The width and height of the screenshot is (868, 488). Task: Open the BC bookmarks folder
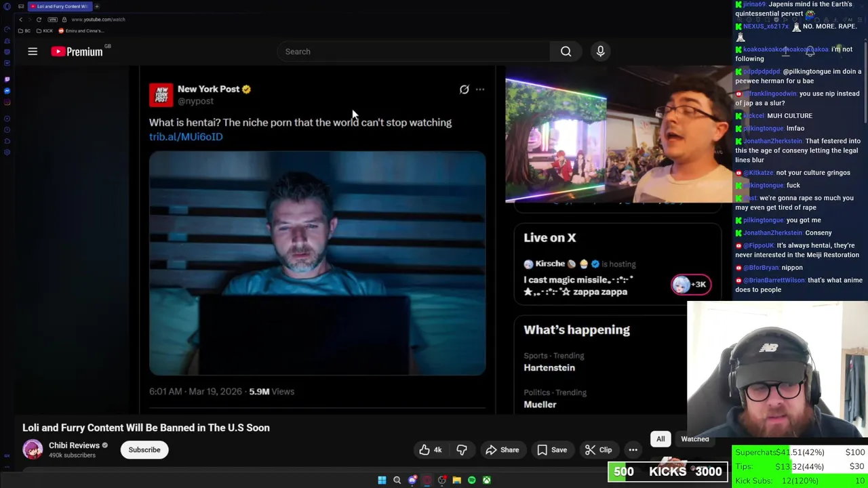coord(24,30)
